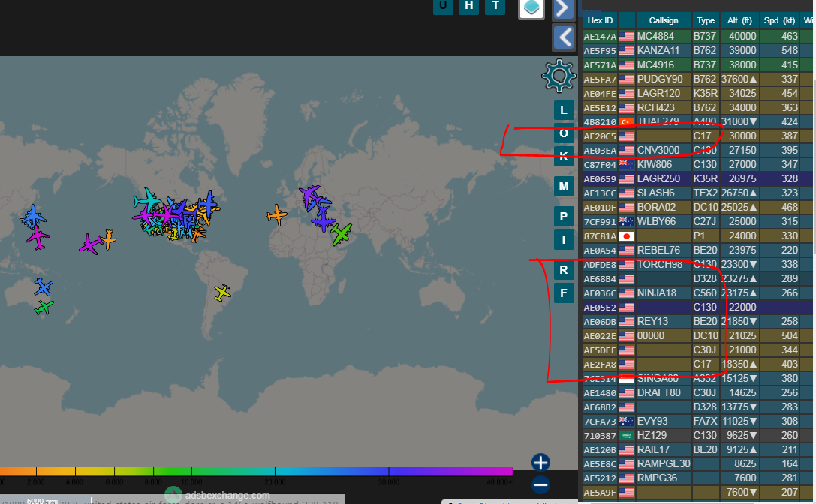
Task: Click hex ID AE68B2 D328 row
Action: [x=600, y=407]
